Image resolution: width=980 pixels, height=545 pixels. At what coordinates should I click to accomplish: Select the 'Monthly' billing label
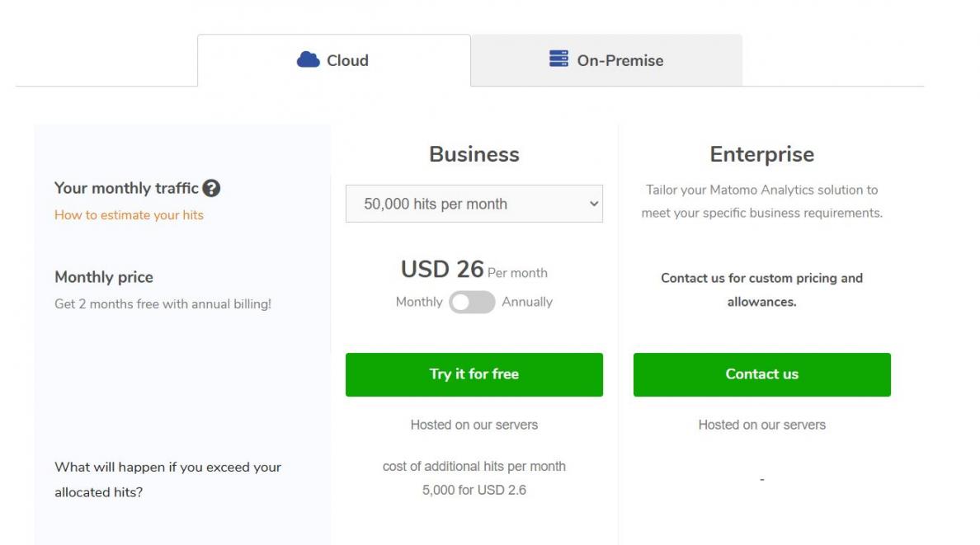point(419,302)
